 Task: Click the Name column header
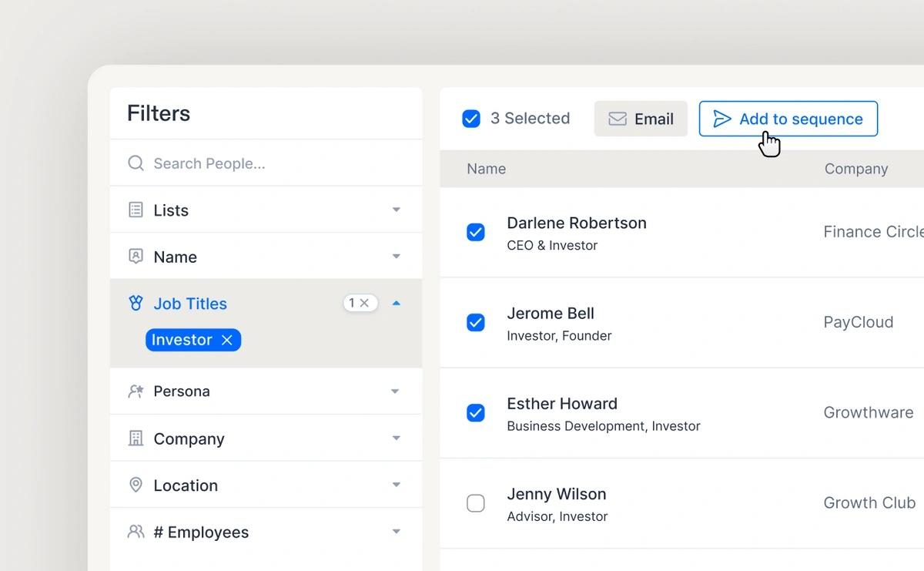[486, 169]
